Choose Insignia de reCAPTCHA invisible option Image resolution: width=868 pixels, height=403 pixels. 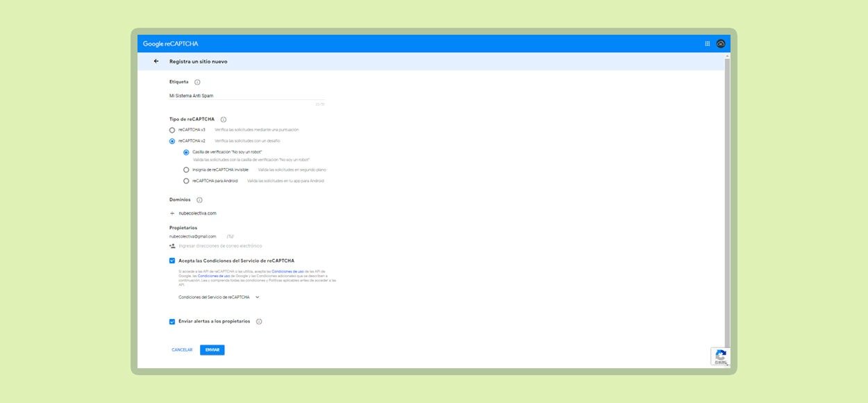pyautogui.click(x=186, y=170)
